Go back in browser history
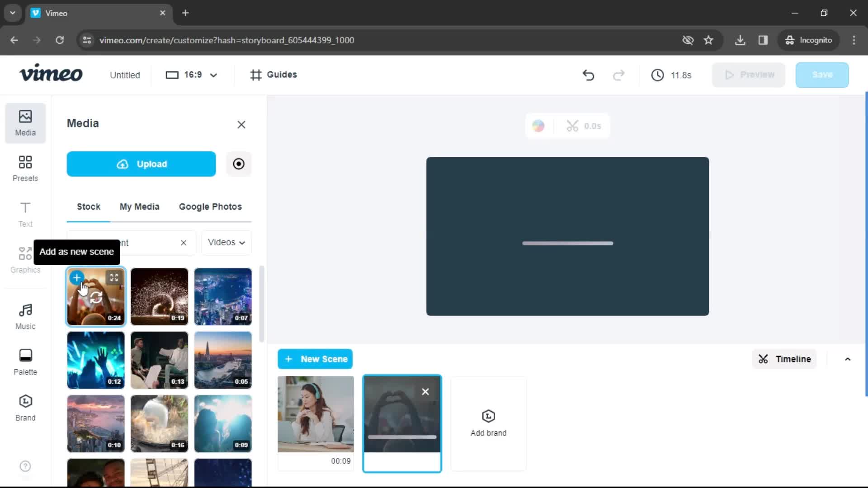Viewport: 868px width, 488px height. pyautogui.click(x=14, y=40)
